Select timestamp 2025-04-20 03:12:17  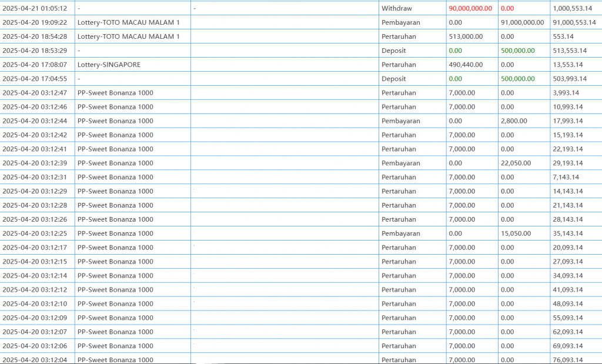click(x=35, y=248)
